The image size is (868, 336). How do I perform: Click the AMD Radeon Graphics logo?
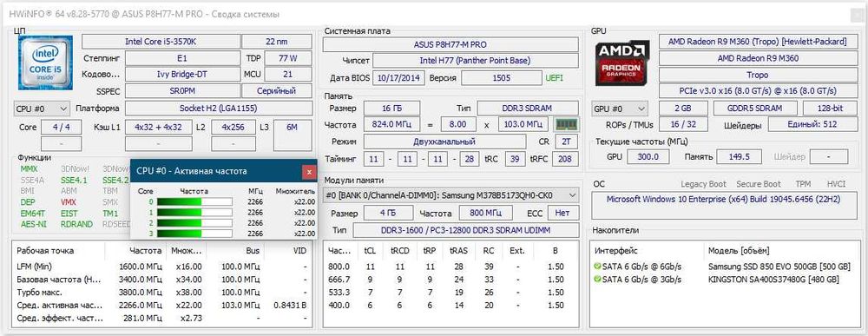(x=622, y=63)
